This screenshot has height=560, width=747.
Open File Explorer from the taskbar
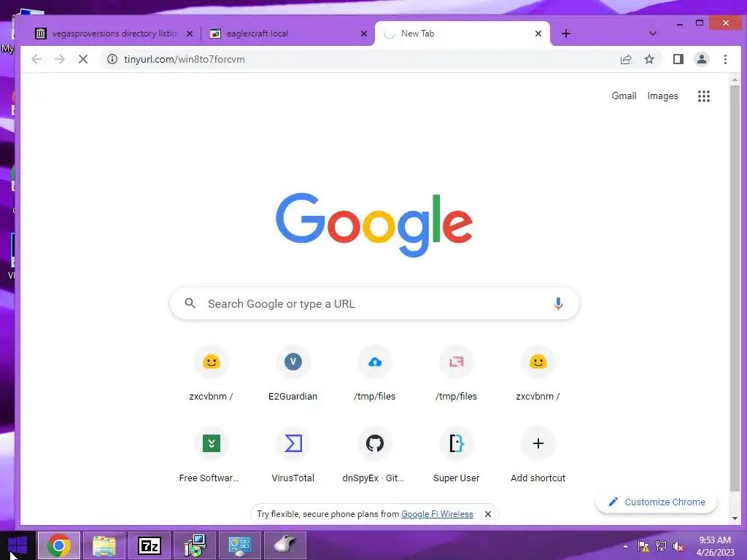[x=104, y=545]
